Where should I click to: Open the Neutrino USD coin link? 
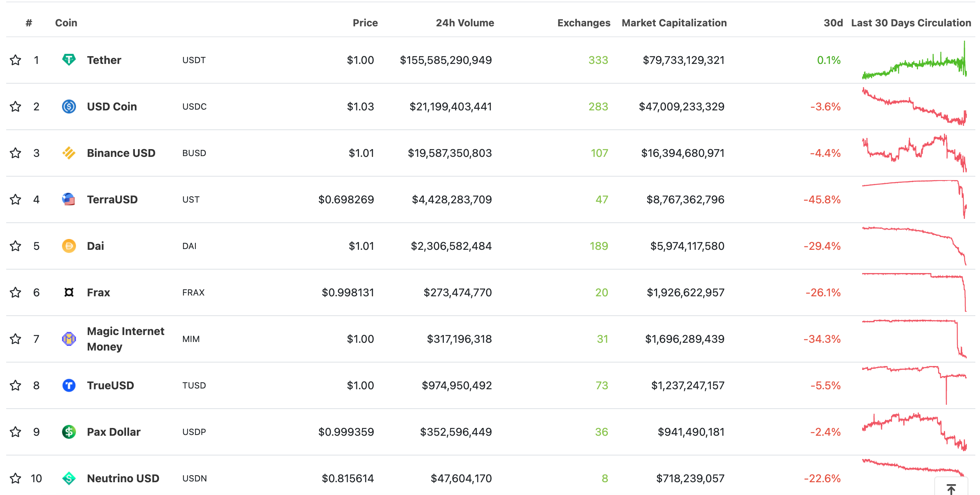tap(123, 478)
